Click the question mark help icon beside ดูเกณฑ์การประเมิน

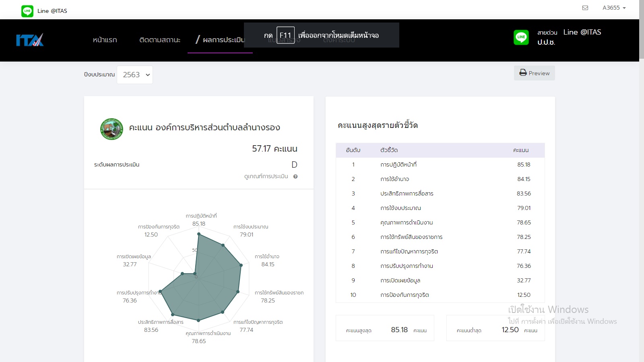click(295, 177)
